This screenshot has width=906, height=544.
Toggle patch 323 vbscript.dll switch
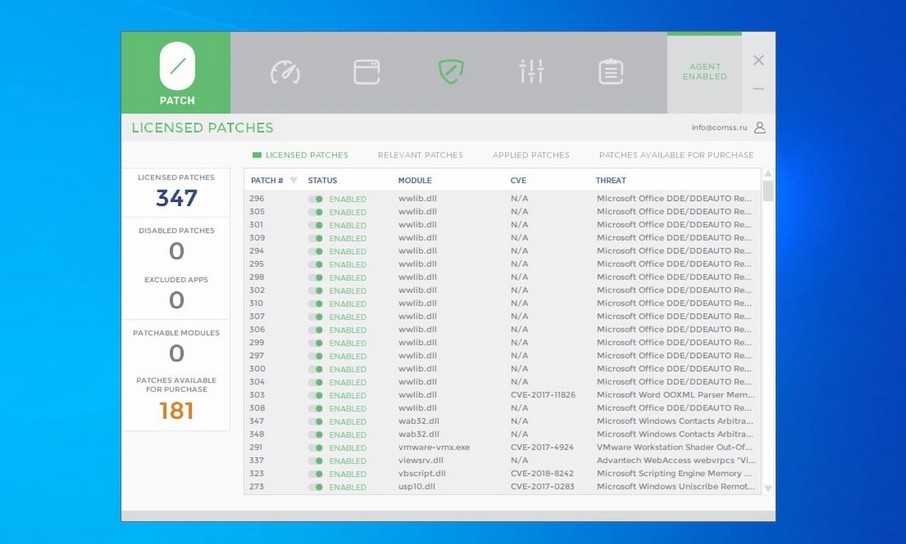[x=315, y=474]
